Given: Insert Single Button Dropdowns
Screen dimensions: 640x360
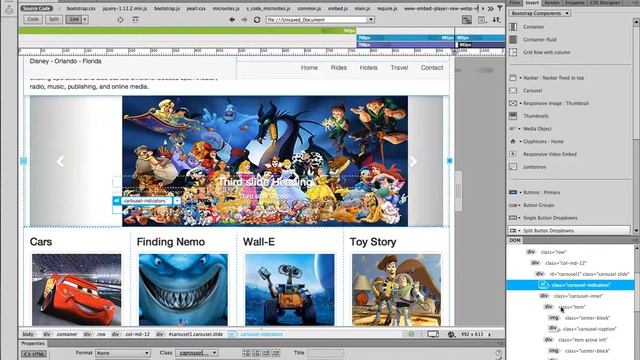Looking at the screenshot, I should 550,218.
